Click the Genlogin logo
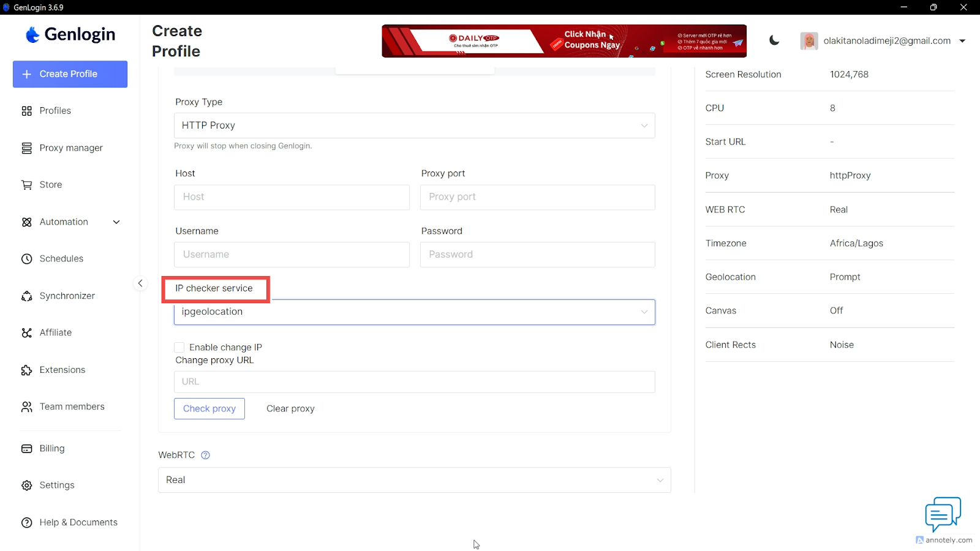 [x=70, y=34]
